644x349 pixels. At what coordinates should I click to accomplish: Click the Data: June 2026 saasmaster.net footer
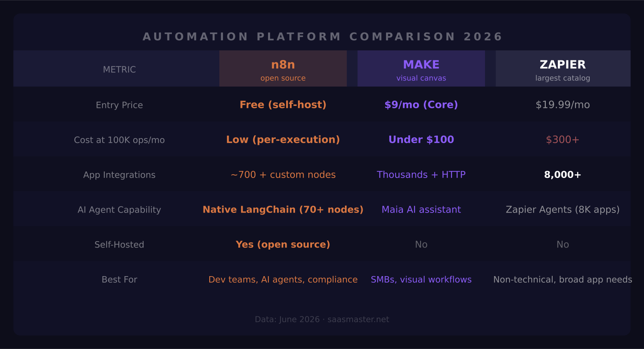pyautogui.click(x=322, y=319)
